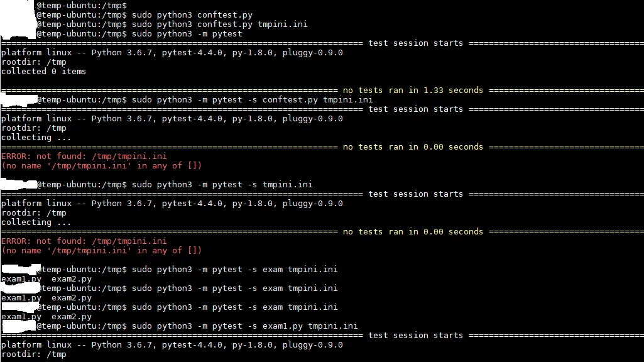Click the second red 'ERROR: not found' line
The height and width of the screenshot is (362, 644).
[84, 241]
